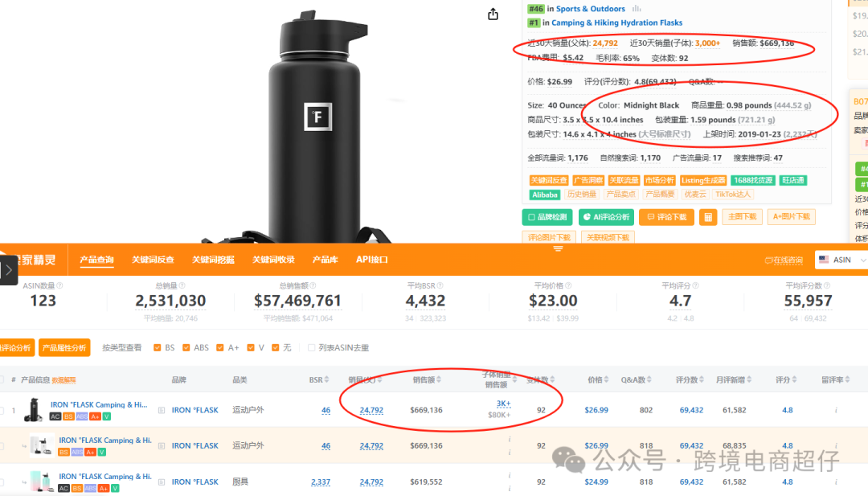
Task: Switch to the 产品库 tab
Action: pos(325,260)
